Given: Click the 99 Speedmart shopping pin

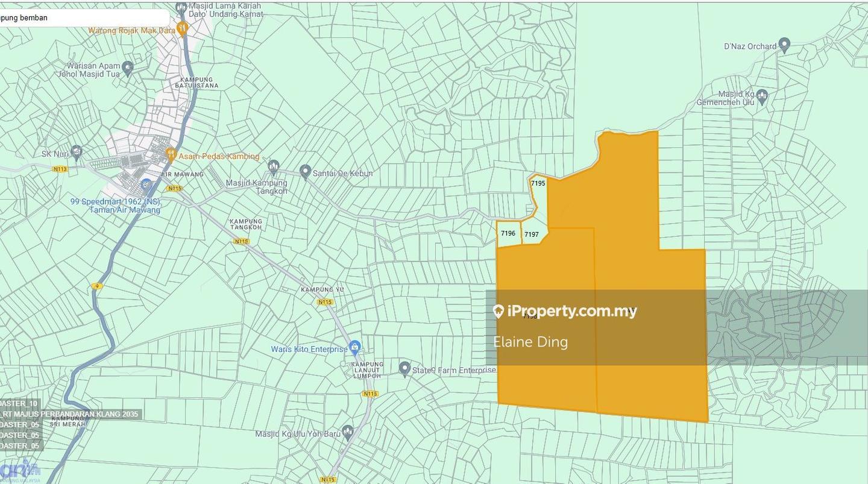Looking at the screenshot, I should coord(146,185).
